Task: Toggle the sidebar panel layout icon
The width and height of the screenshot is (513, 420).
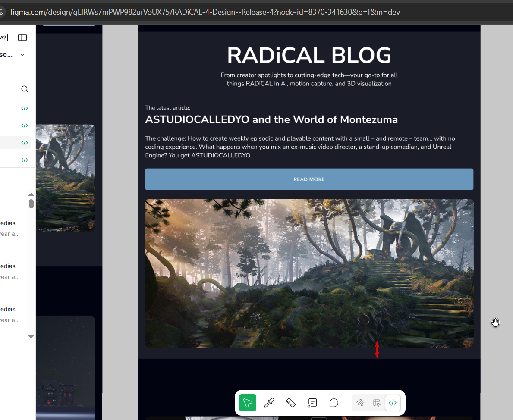Action: pyautogui.click(x=22, y=38)
